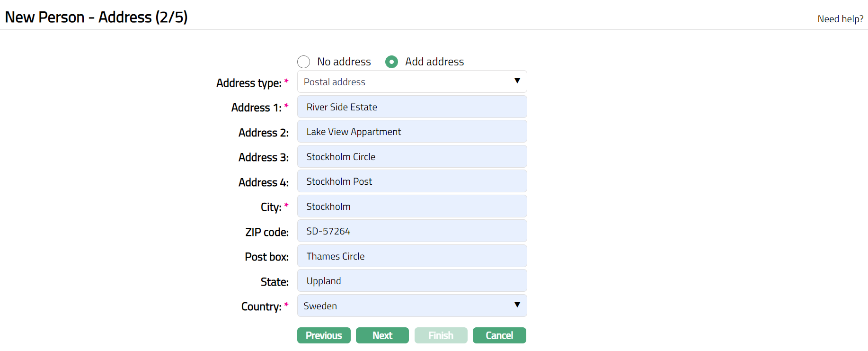
Task: Click the Address type dropdown arrow
Action: [x=517, y=81]
